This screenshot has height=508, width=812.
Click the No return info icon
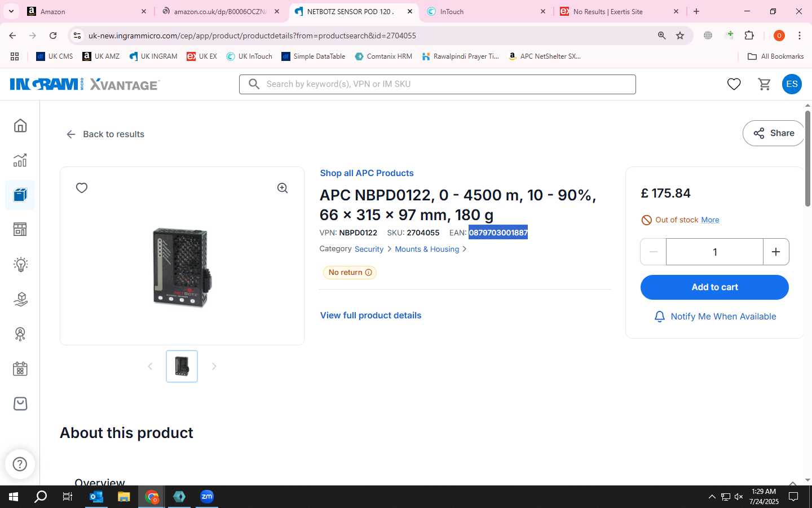pyautogui.click(x=369, y=273)
